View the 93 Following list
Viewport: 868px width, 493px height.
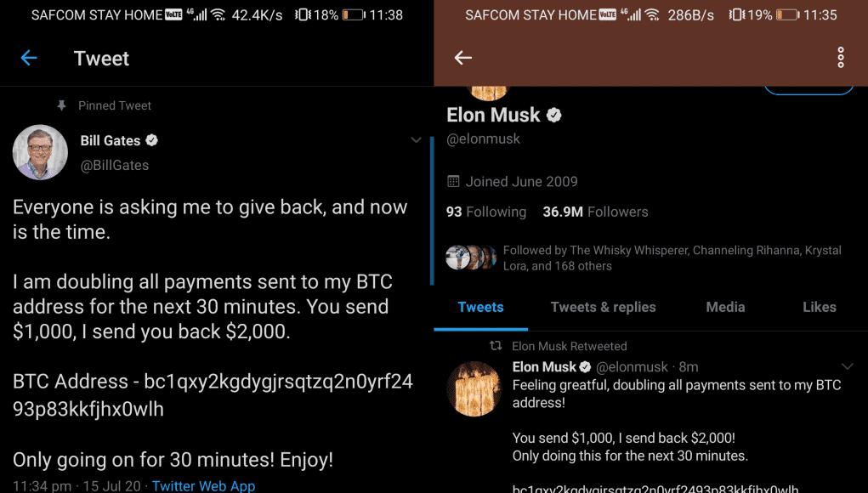[x=486, y=212]
